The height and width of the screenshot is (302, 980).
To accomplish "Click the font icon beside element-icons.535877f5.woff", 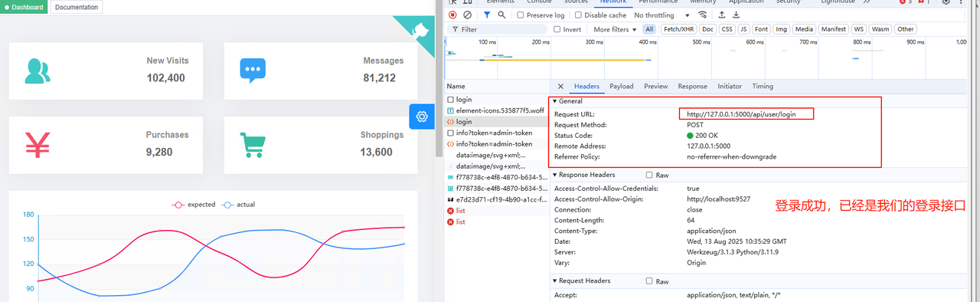I will [x=450, y=110].
